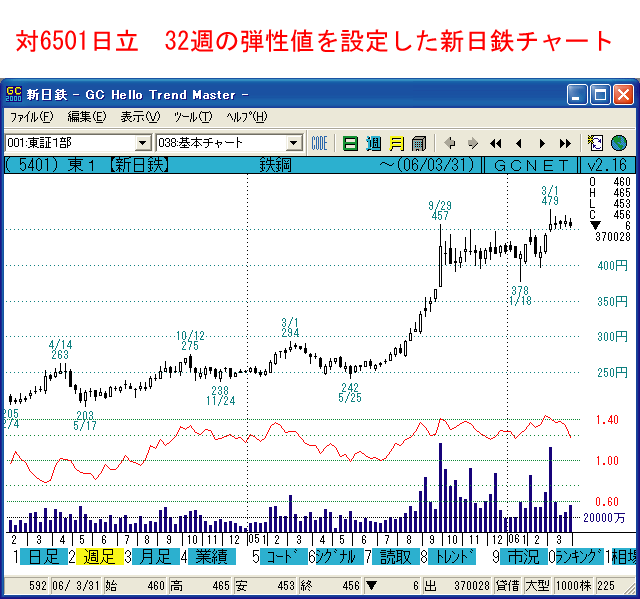640x599 pixels.
Task: Step back with single left triangle
Action: [x=519, y=143]
